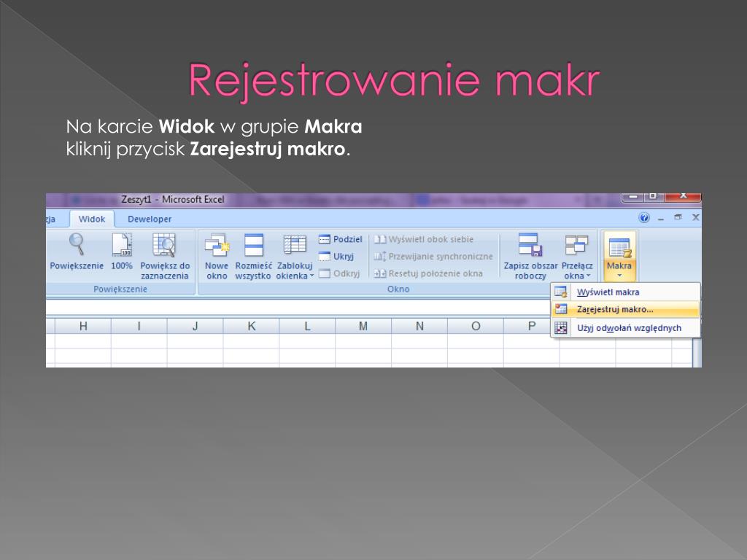Open the Makra dropdown button
Image resolution: width=747 pixels, height=560 pixels.
coord(619,257)
